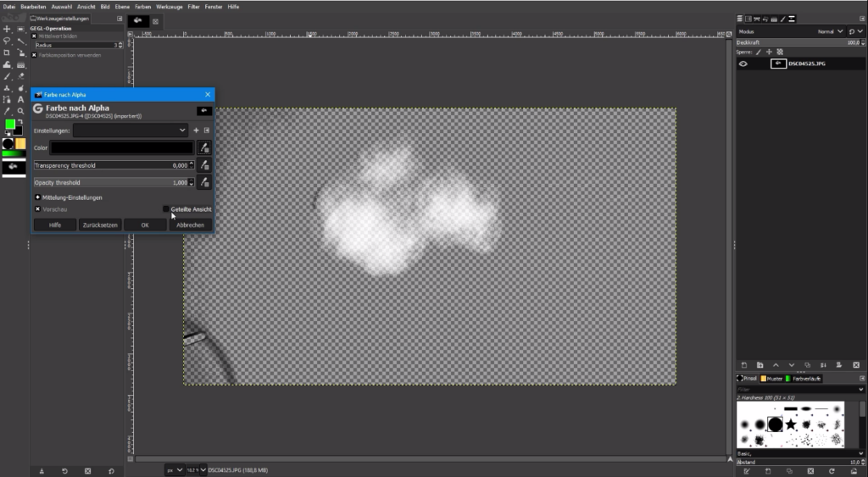Select the Text tool in the toolbox
868x477 pixels.
tap(20, 99)
